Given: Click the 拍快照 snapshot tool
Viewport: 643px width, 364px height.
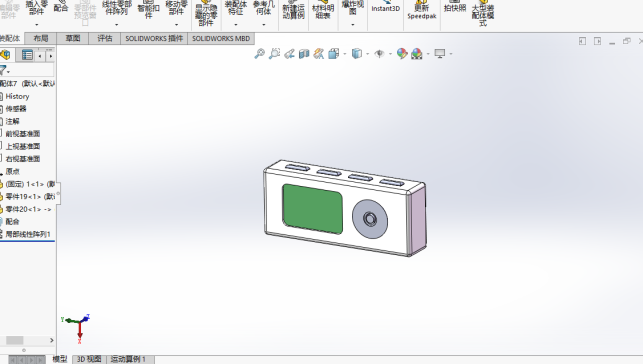Looking at the screenshot, I should click(455, 7).
